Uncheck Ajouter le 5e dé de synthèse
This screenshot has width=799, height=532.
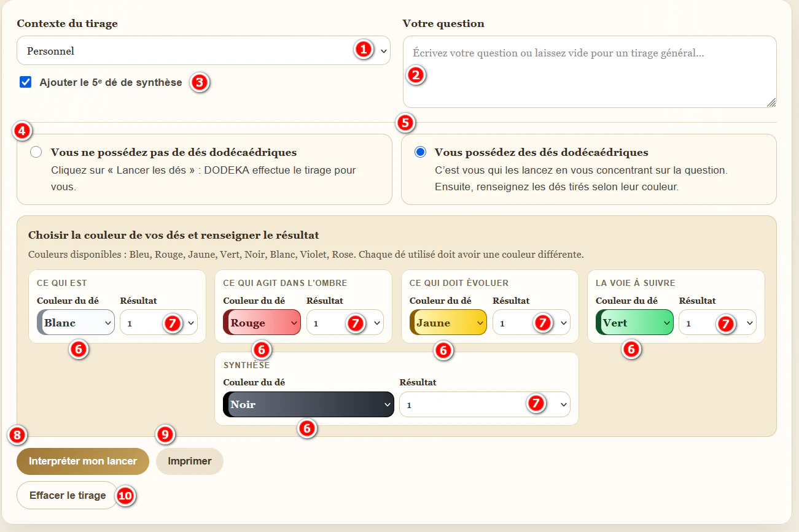tap(25, 82)
